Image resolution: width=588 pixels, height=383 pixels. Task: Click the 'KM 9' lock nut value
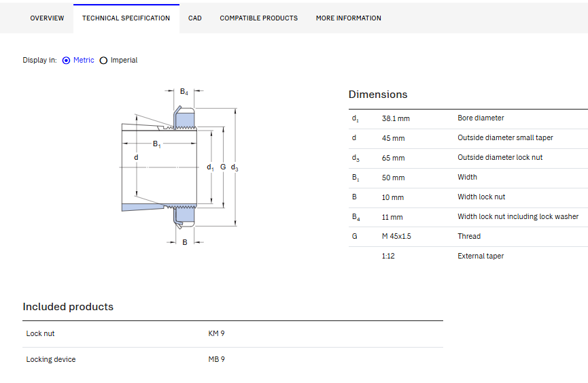coord(216,333)
